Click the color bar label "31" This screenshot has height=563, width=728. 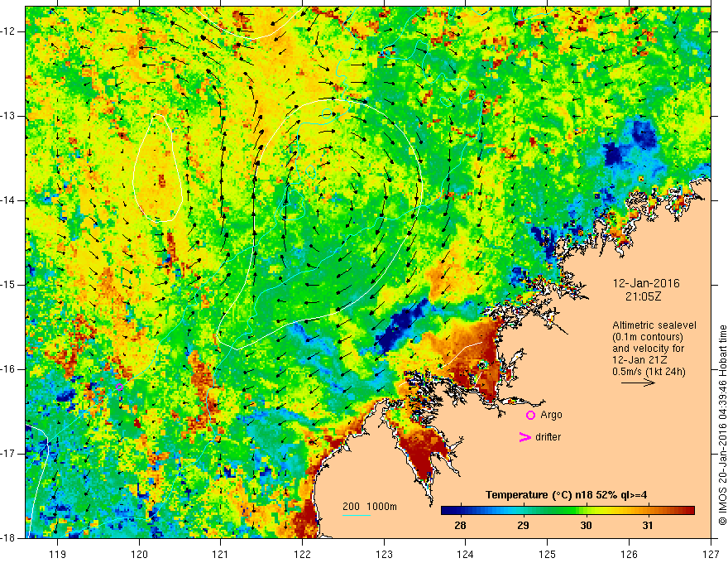point(648,526)
